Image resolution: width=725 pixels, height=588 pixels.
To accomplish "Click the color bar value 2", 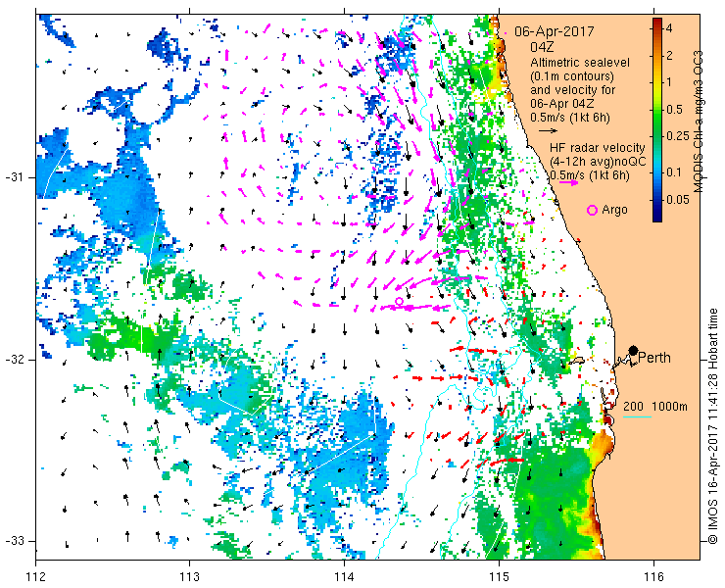I will click(x=669, y=56).
